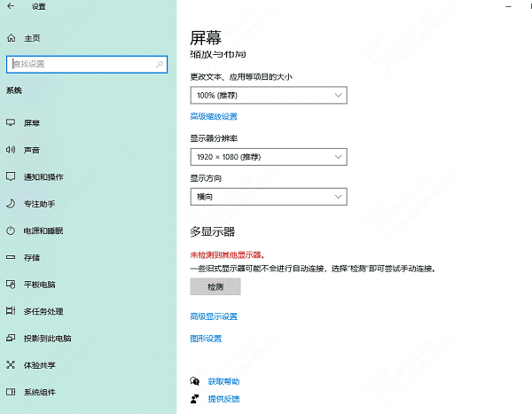Click the 查找设置 search field
532x414 pixels.
point(80,64)
